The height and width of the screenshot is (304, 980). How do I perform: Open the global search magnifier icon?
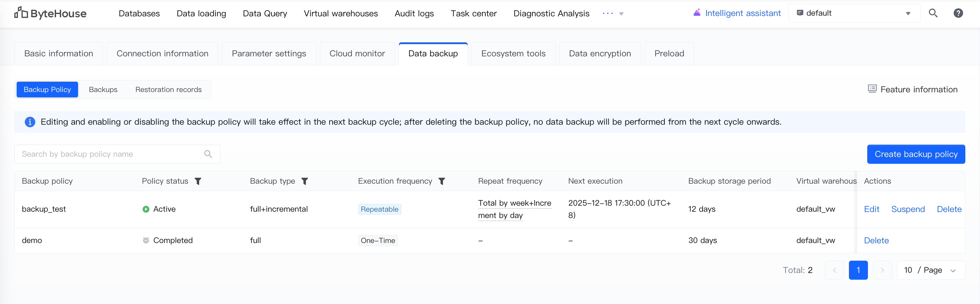pyautogui.click(x=933, y=13)
